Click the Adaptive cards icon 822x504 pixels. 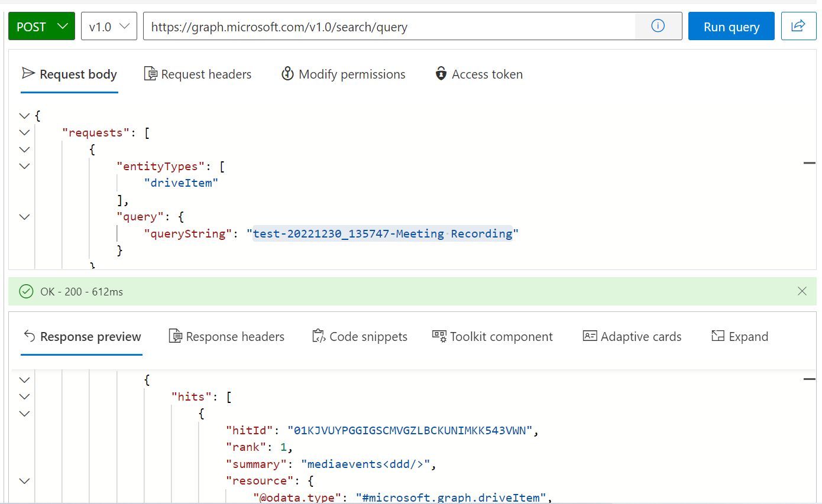click(x=590, y=336)
